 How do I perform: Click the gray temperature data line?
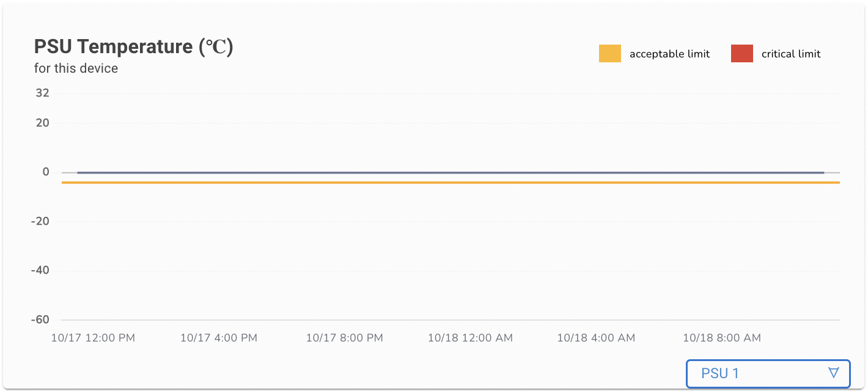(x=451, y=172)
